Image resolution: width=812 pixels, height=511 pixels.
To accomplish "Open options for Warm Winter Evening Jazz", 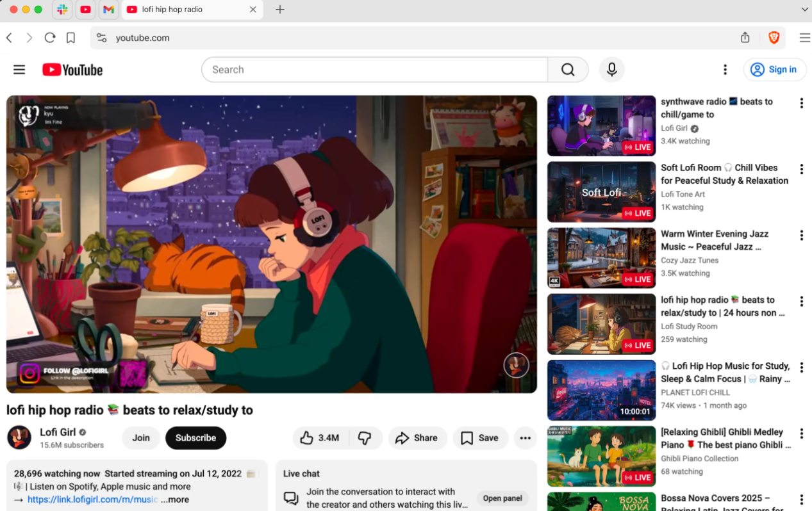I will click(801, 235).
